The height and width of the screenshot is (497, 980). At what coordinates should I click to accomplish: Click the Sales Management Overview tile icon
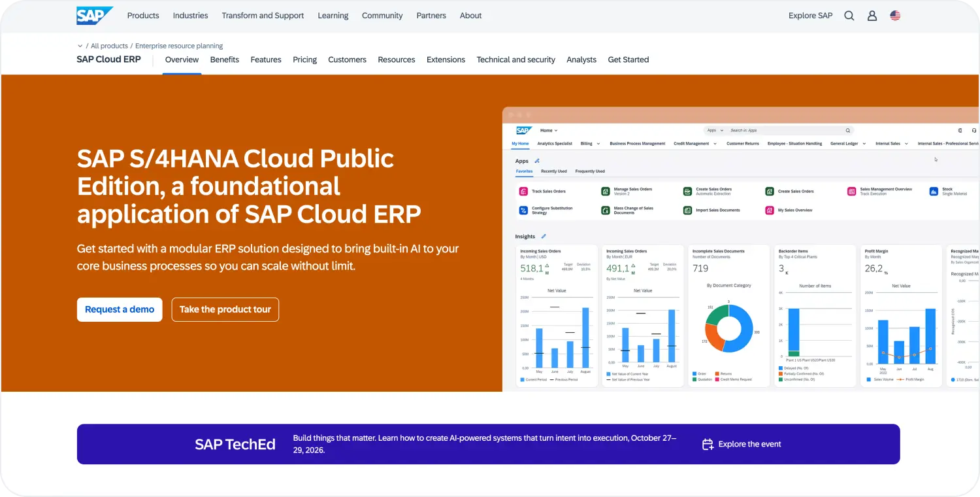(x=851, y=192)
